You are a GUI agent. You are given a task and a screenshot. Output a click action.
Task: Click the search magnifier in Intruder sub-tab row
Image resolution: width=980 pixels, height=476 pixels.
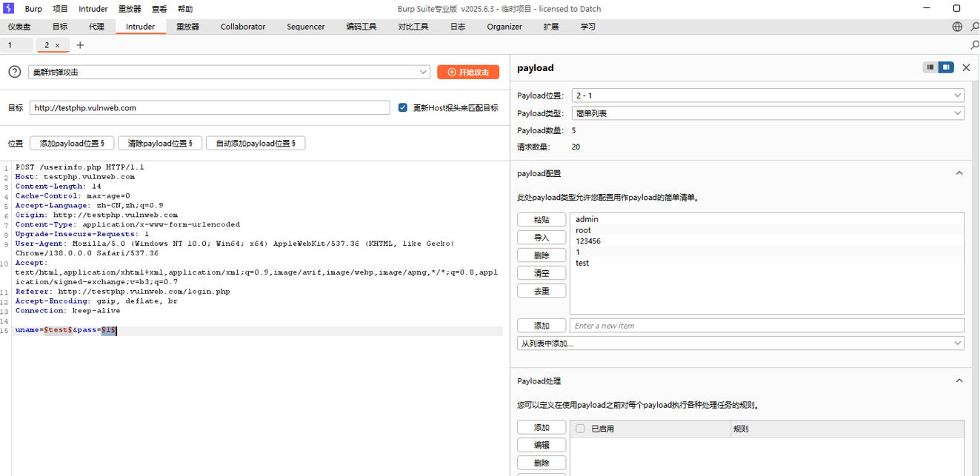[974, 45]
